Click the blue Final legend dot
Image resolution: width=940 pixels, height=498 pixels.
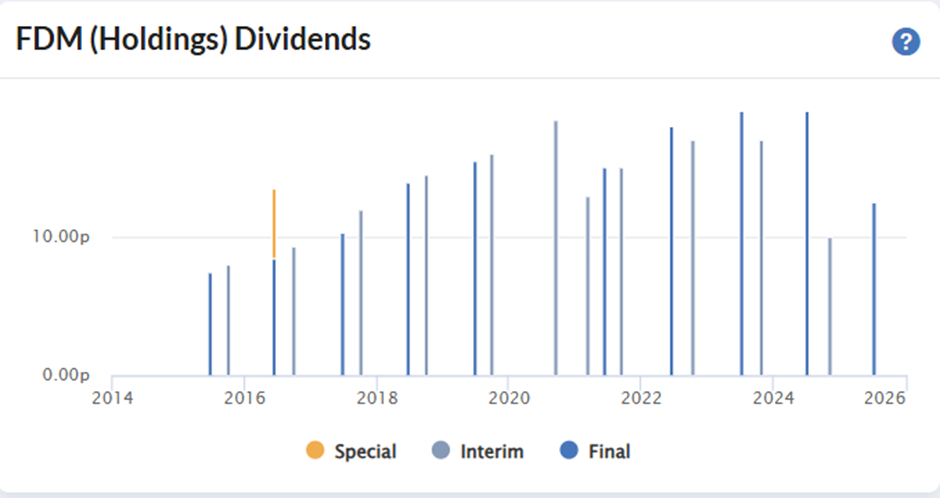click(x=569, y=450)
